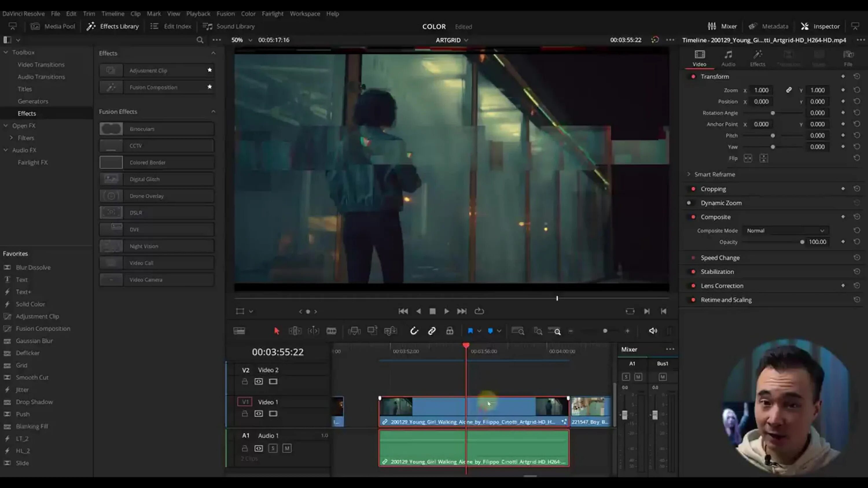Open the search magnifier in Effects Library

tap(200, 40)
